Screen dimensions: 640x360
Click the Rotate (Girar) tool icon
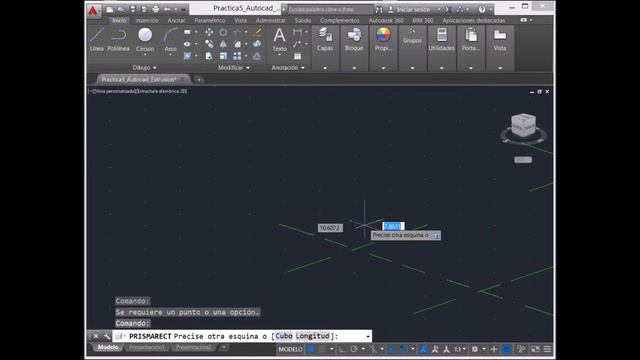(223, 32)
